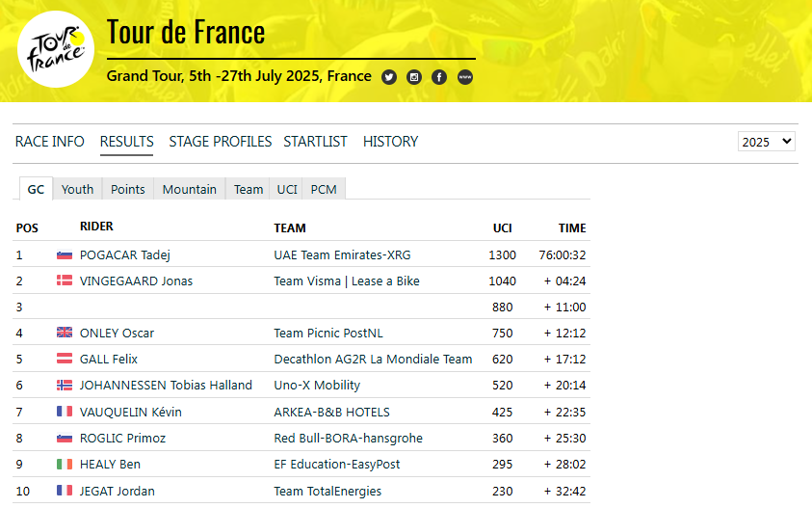Click British flag beside ONLEY Oscar
Viewport: 812px width, 508px height.
65,333
